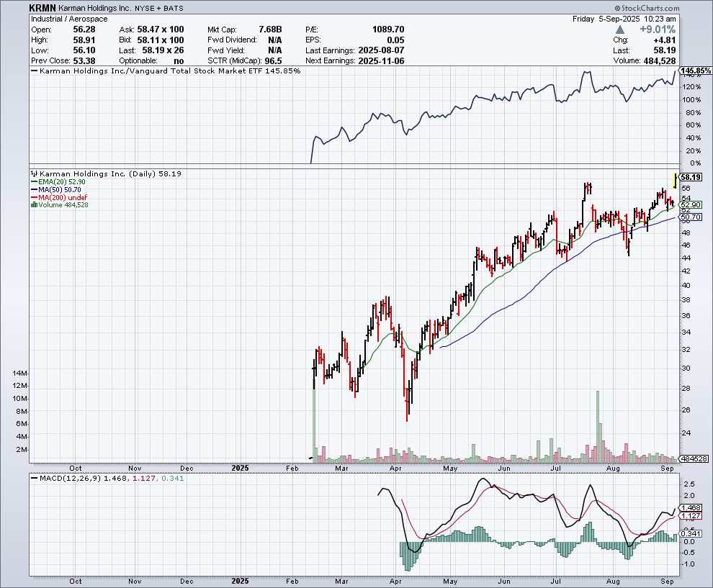Image resolution: width=713 pixels, height=588 pixels.
Task: Click the green up-arrow change indicator
Action: [621, 30]
